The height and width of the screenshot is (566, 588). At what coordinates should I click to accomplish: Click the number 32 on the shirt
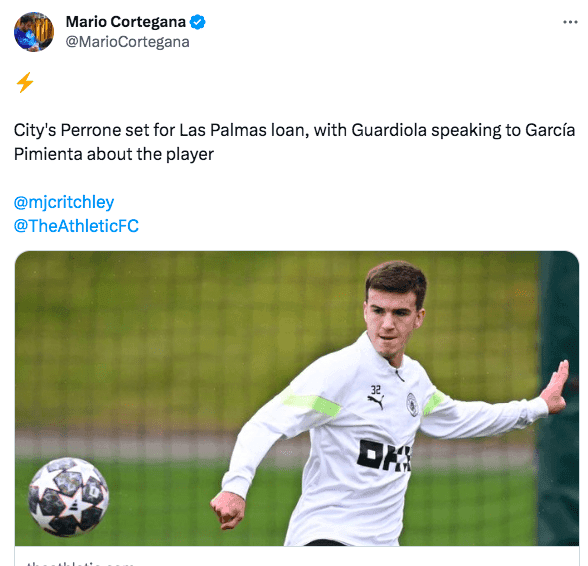(375, 390)
